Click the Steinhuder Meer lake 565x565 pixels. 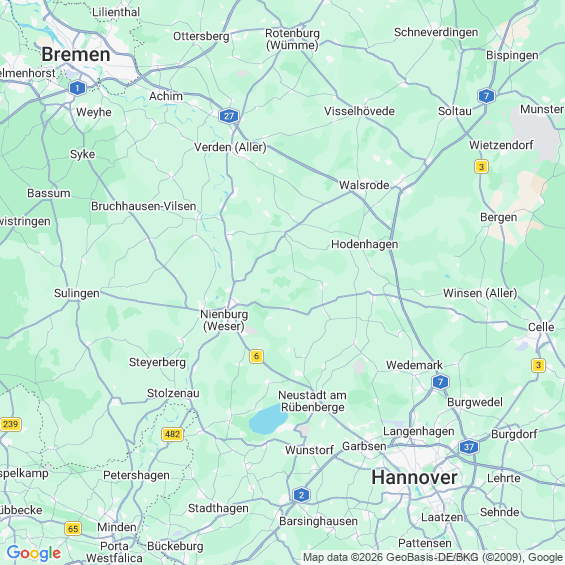(268, 419)
